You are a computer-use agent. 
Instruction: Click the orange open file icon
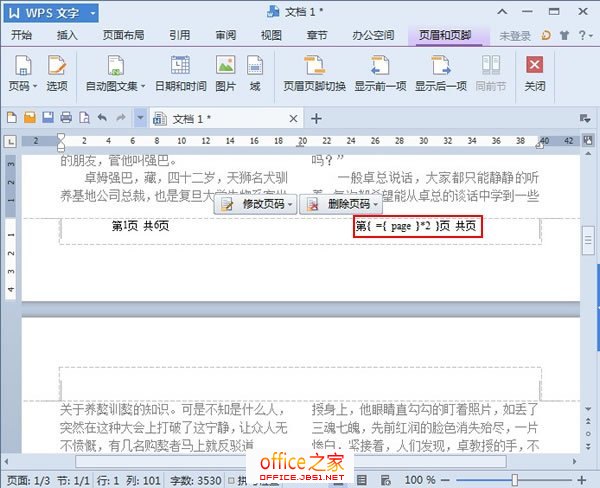pyautogui.click(x=30, y=118)
